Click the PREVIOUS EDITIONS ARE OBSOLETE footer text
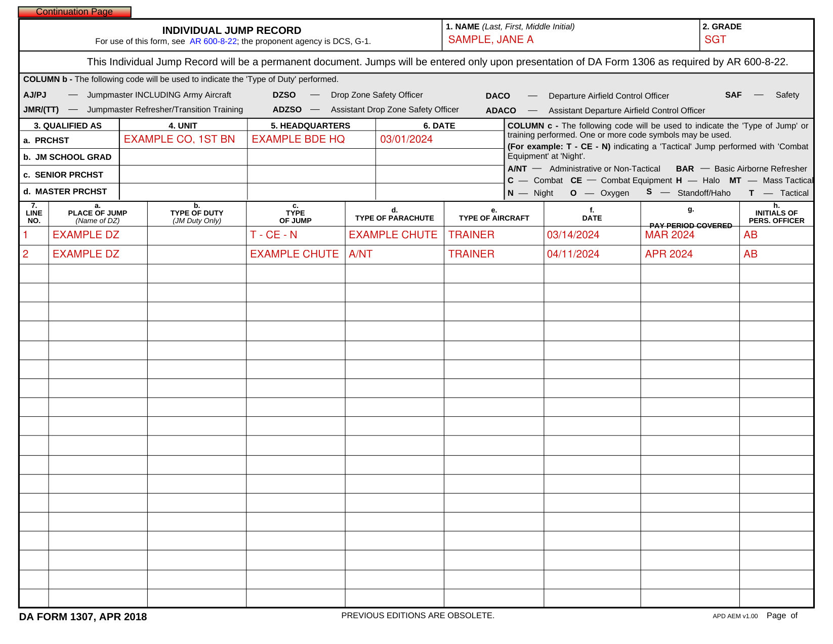 (418, 616)
